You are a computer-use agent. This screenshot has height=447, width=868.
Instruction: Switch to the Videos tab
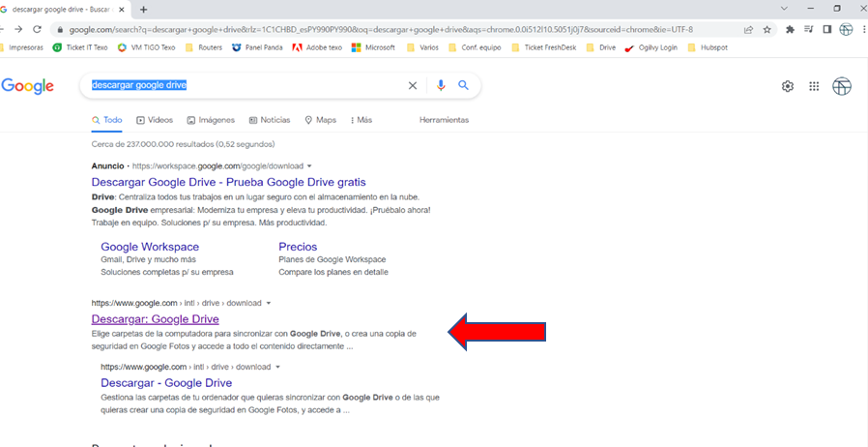155,120
